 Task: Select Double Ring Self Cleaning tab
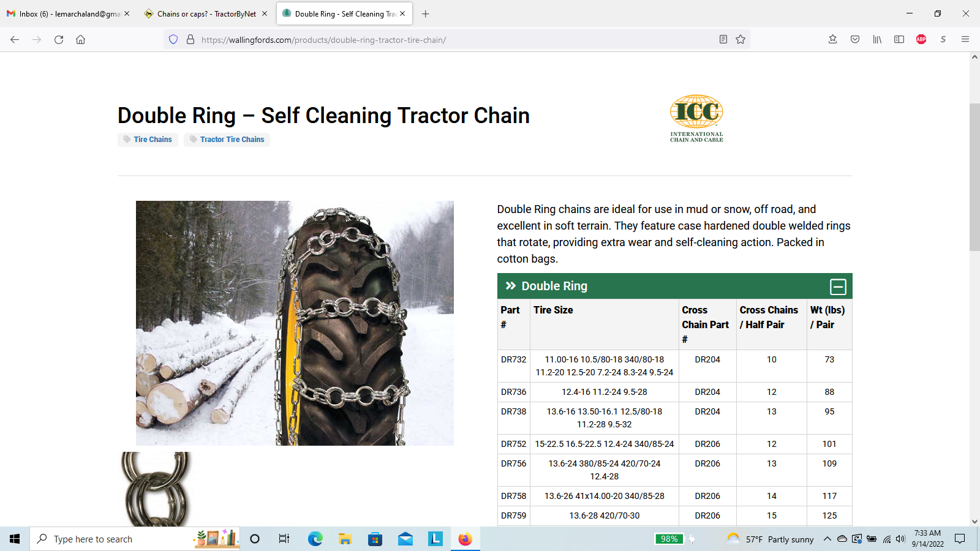[x=344, y=13]
